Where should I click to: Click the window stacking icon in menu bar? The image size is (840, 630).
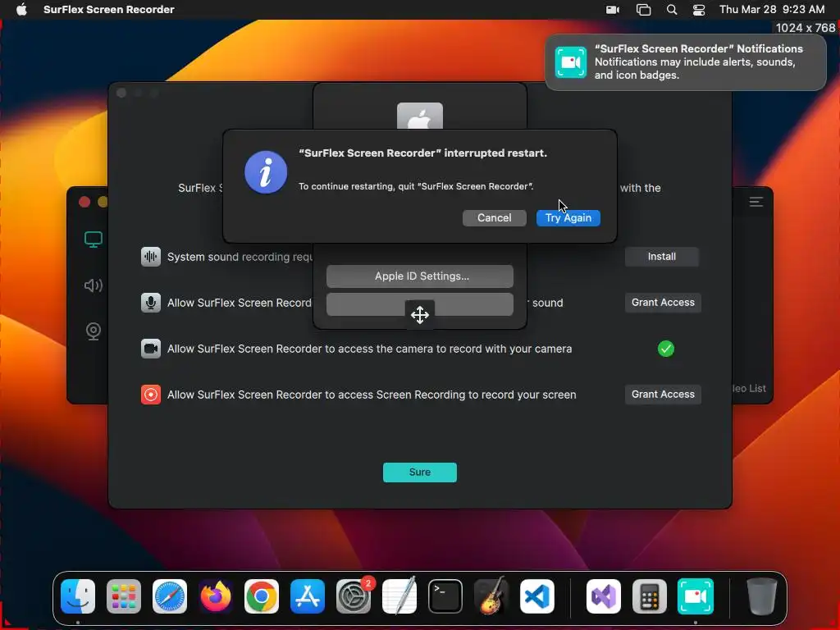point(643,10)
